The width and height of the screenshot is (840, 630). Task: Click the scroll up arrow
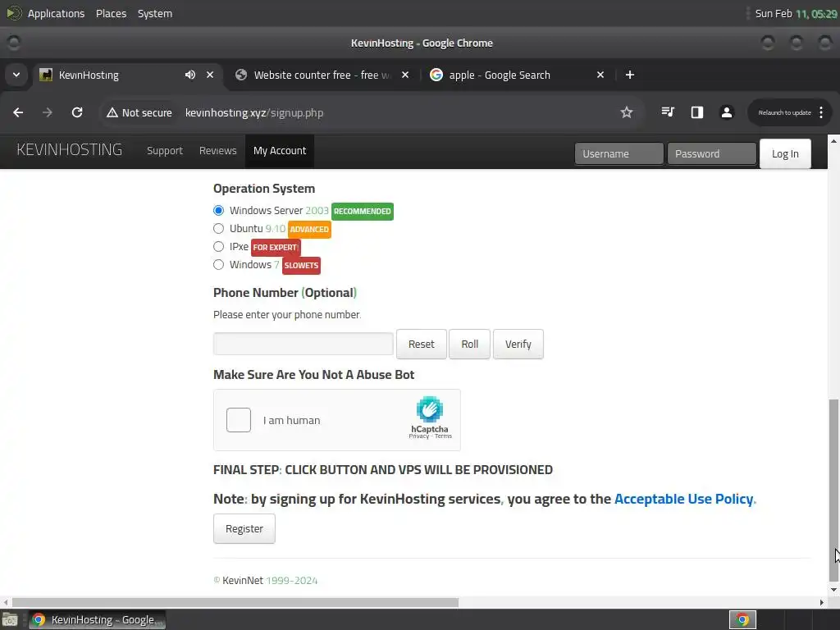click(x=833, y=141)
